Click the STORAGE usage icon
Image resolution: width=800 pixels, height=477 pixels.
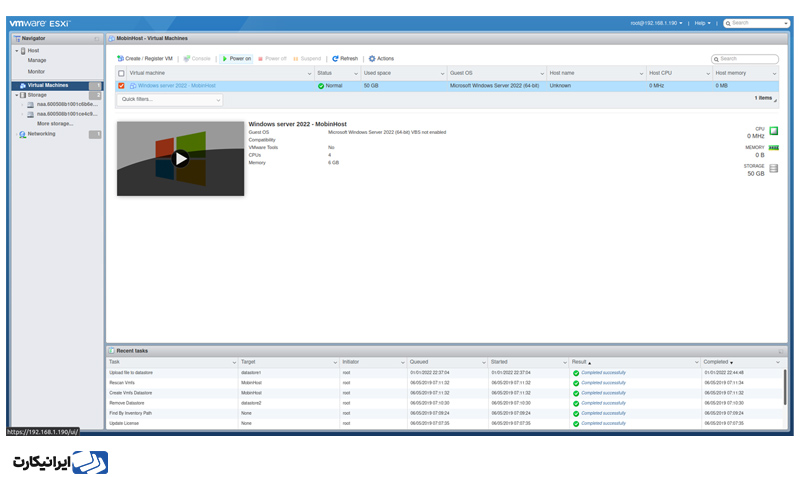pyautogui.click(x=773, y=168)
